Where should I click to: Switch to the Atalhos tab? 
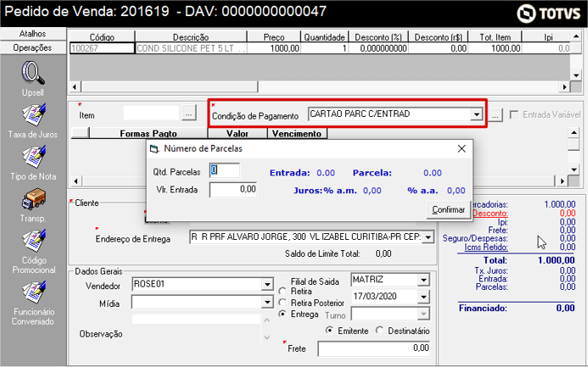(33, 34)
